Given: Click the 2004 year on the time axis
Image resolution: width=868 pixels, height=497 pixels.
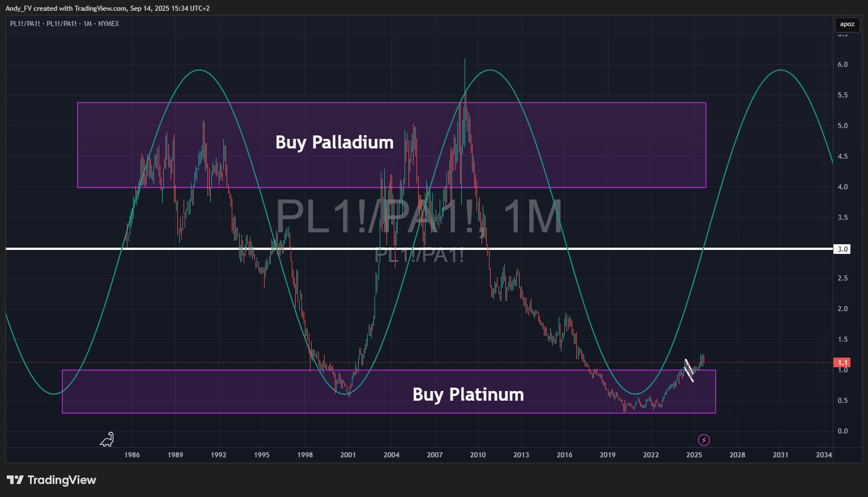Looking at the screenshot, I should 392,455.
